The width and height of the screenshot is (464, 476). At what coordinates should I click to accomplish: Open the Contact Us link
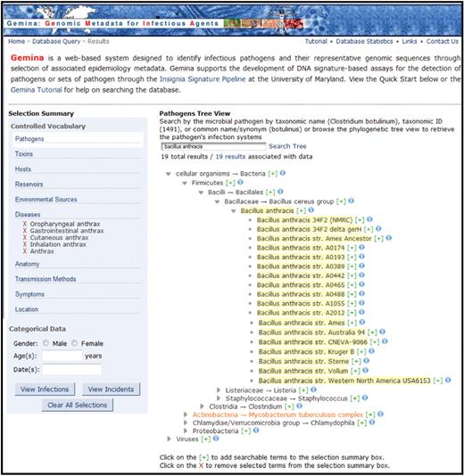click(442, 41)
